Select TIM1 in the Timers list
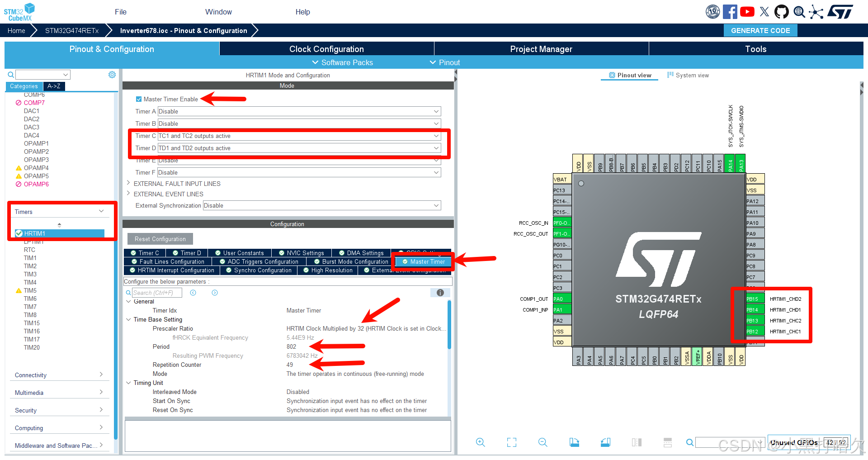This screenshot has height=460, width=868. (x=30, y=258)
